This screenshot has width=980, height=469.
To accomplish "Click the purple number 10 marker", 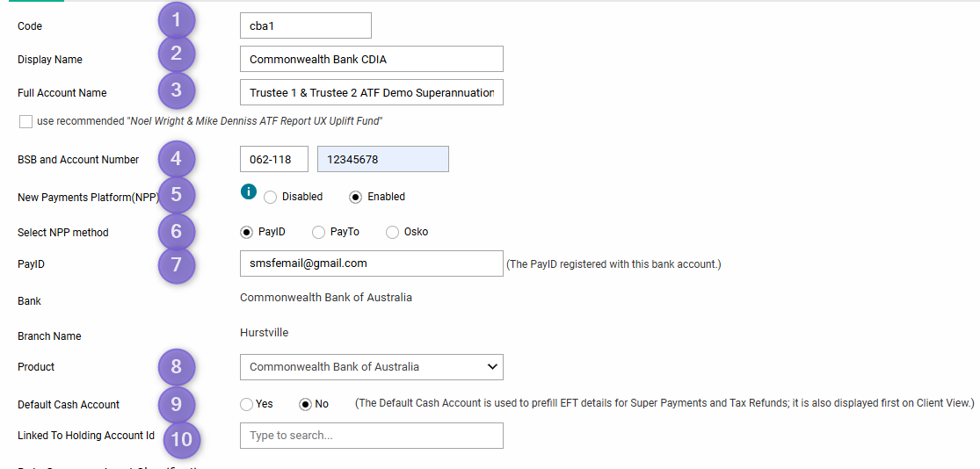I will click(182, 440).
